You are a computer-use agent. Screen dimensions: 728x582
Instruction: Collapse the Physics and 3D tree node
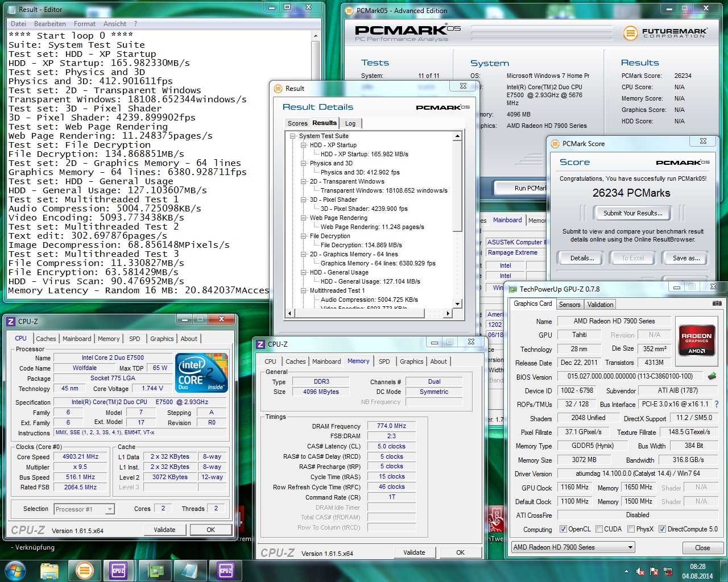click(x=304, y=163)
